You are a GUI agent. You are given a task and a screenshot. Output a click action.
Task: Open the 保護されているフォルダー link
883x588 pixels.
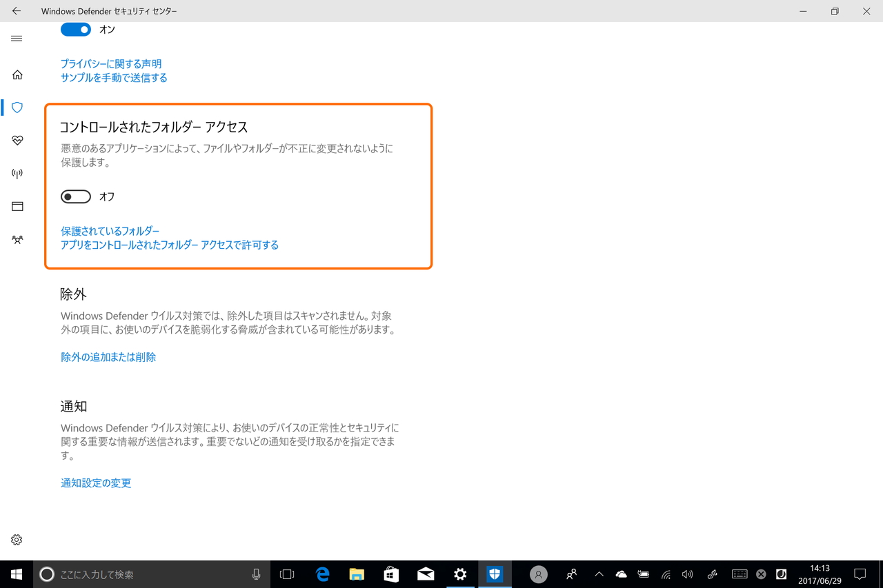[x=110, y=231]
